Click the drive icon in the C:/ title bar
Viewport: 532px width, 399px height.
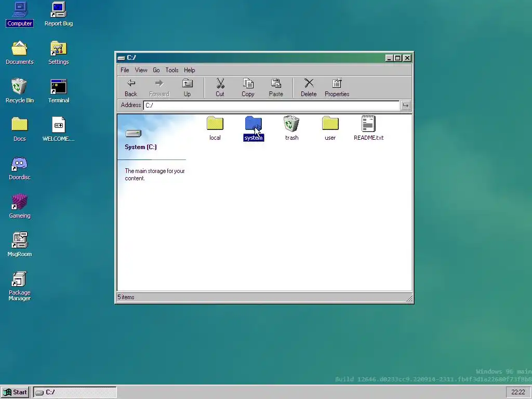point(122,58)
